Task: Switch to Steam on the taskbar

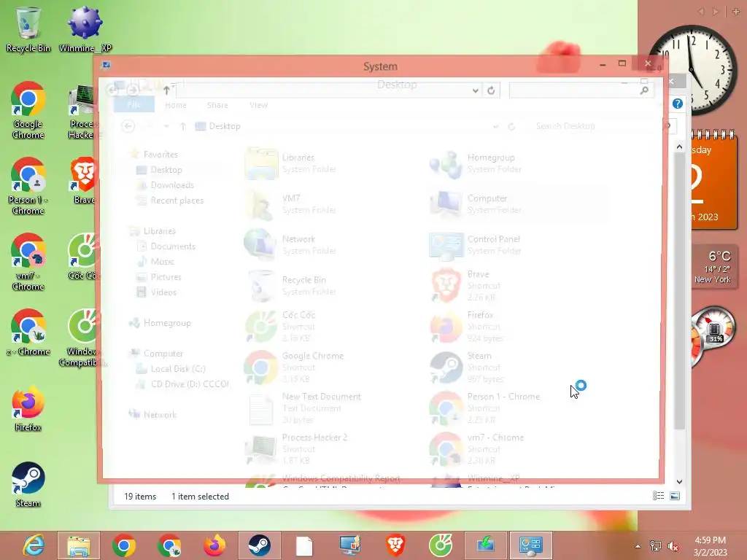Action: [x=259, y=545]
